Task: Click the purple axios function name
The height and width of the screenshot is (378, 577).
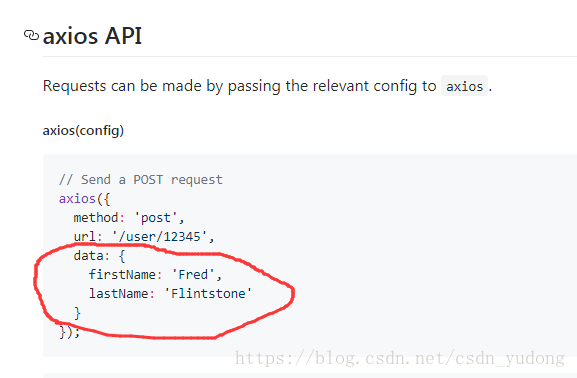Action: [x=77, y=199]
